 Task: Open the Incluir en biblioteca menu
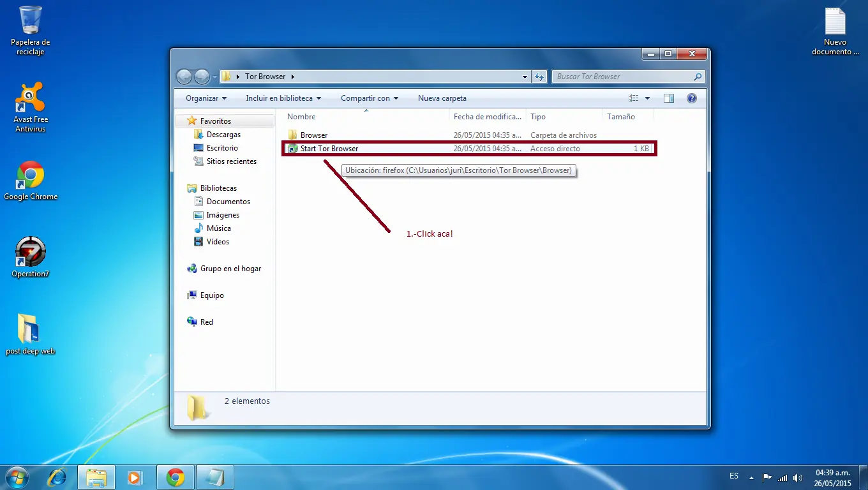coord(283,98)
